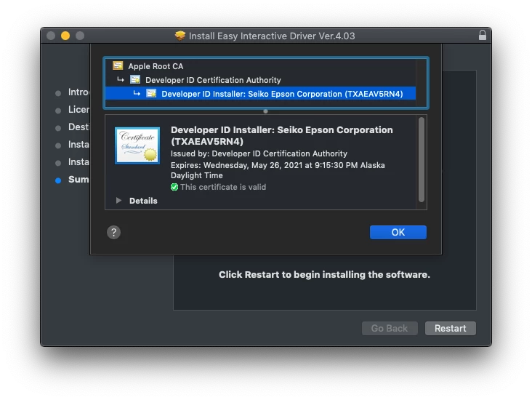The height and width of the screenshot is (400, 532).
Task: Click the yellow minimize window button
Action: pyautogui.click(x=65, y=36)
